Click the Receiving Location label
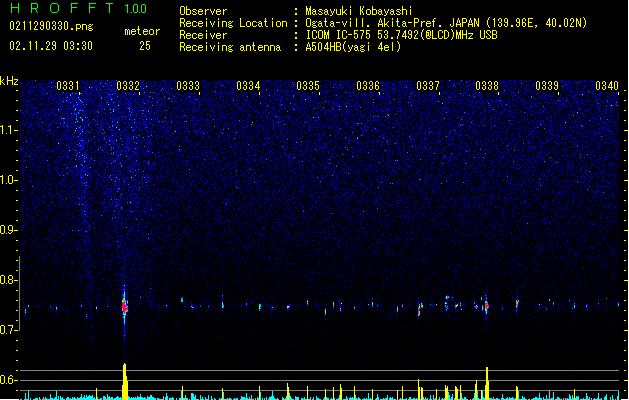The width and height of the screenshot is (629, 400). pyautogui.click(x=233, y=23)
